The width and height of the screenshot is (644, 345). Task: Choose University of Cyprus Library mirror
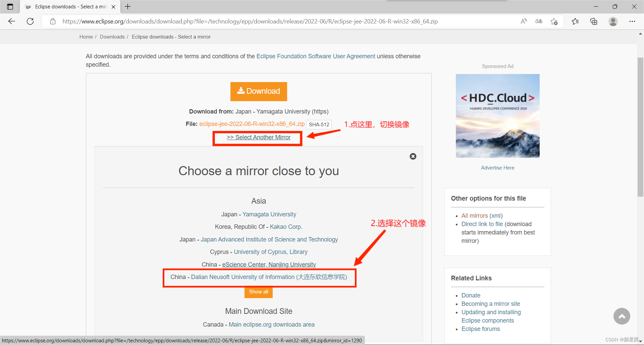point(271,252)
